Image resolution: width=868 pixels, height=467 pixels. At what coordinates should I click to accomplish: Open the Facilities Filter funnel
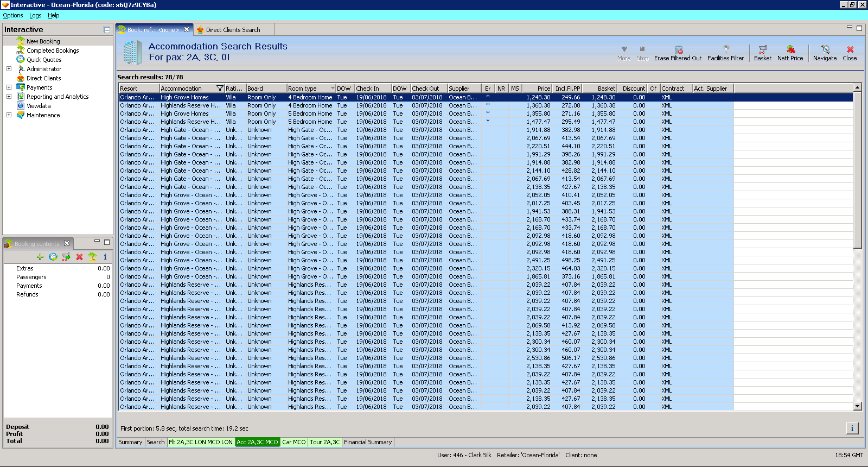coord(725,49)
